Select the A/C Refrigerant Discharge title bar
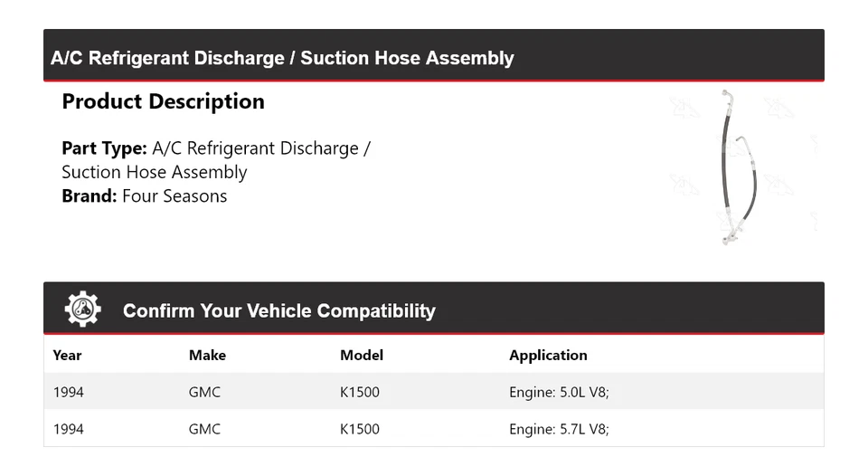The image size is (868, 476). point(282,58)
